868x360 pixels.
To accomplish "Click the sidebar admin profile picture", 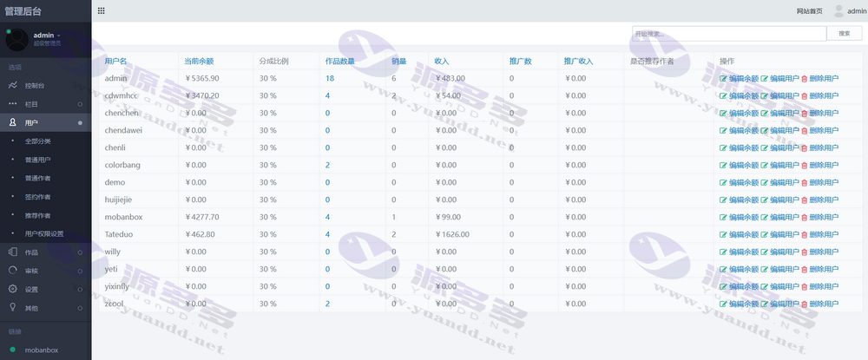I will pyautogui.click(x=16, y=40).
